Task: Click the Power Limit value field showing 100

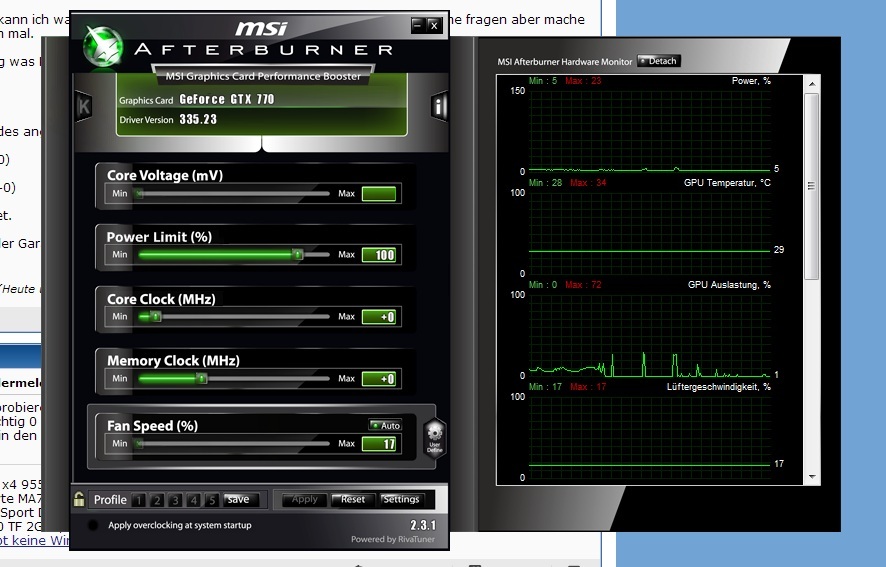Action: point(379,255)
